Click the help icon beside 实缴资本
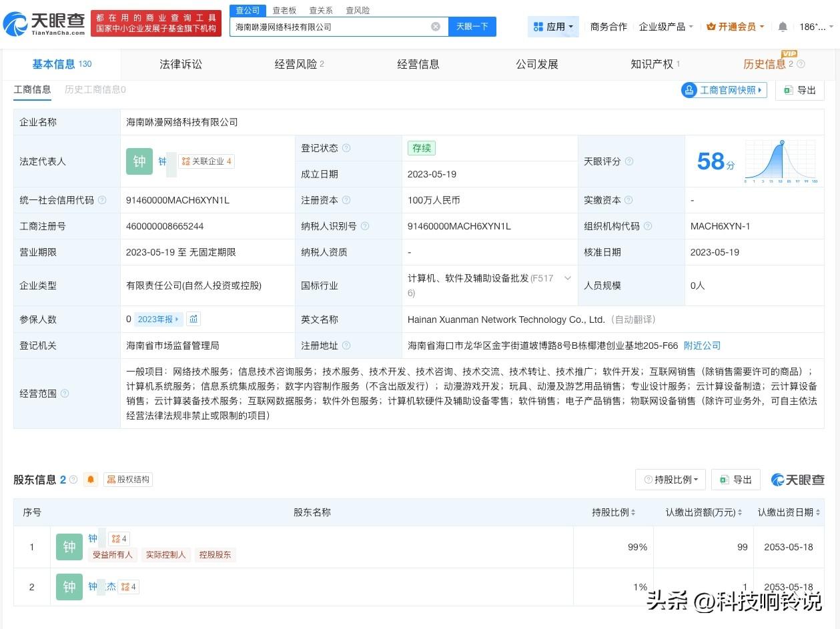This screenshot has width=840, height=629. coord(628,200)
